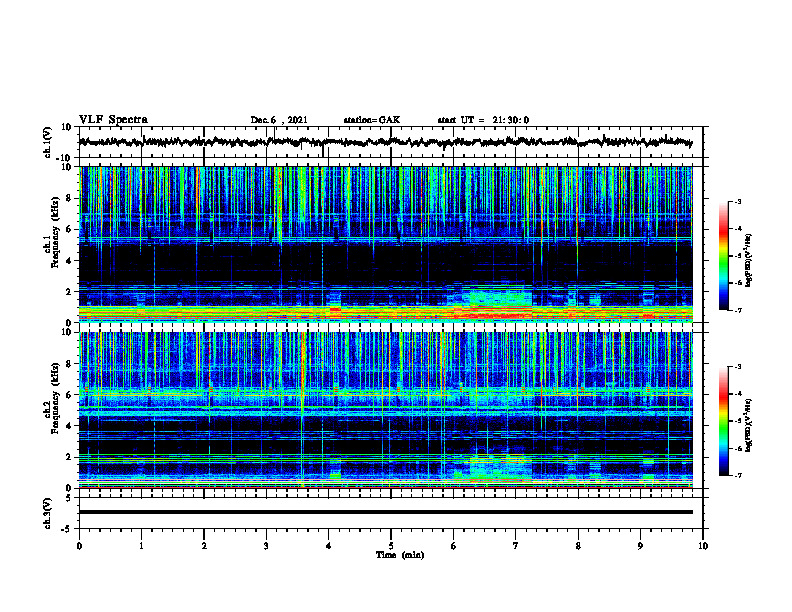Click the "ch.3(V)" axis label
This screenshot has width=792, height=612.
tap(47, 513)
